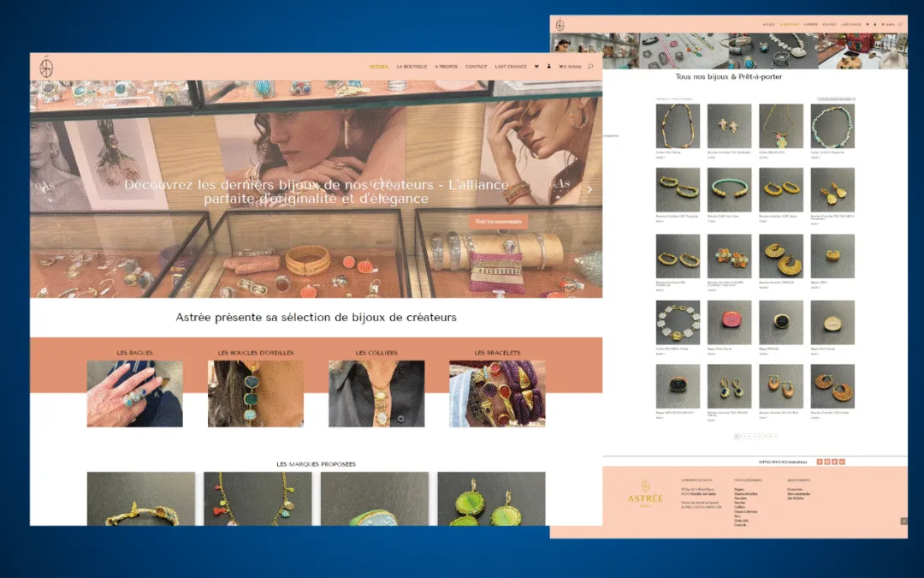Open the product sorting dropdown on boutique page

coord(836,99)
